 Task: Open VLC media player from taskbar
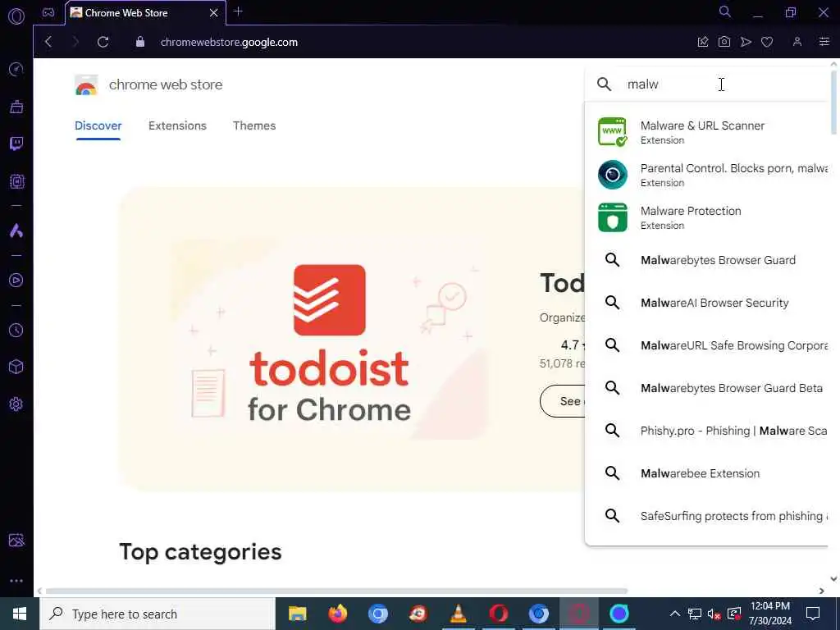tap(458, 614)
